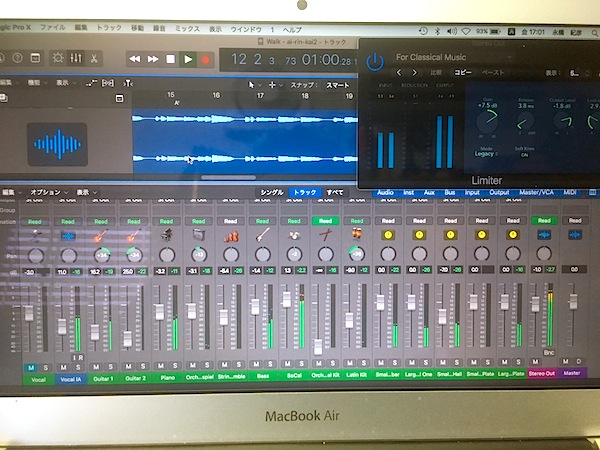The width and height of the screenshot is (600, 450).
Task: Open the secondary crosshair tool dropdown
Action: click(x=276, y=85)
